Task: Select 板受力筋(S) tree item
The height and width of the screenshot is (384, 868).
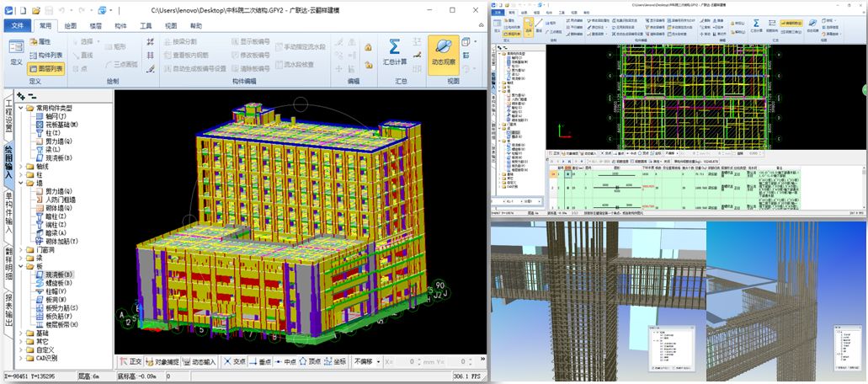Action: [x=57, y=307]
